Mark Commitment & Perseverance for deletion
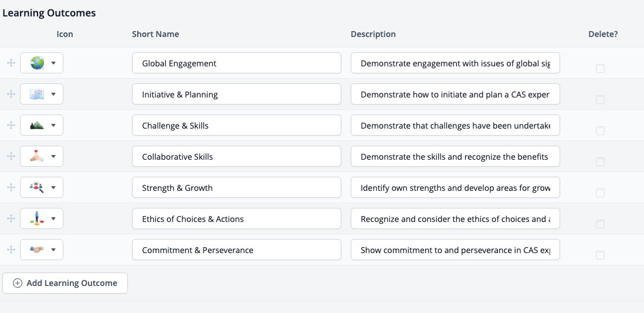The image size is (644, 313). 600,255
